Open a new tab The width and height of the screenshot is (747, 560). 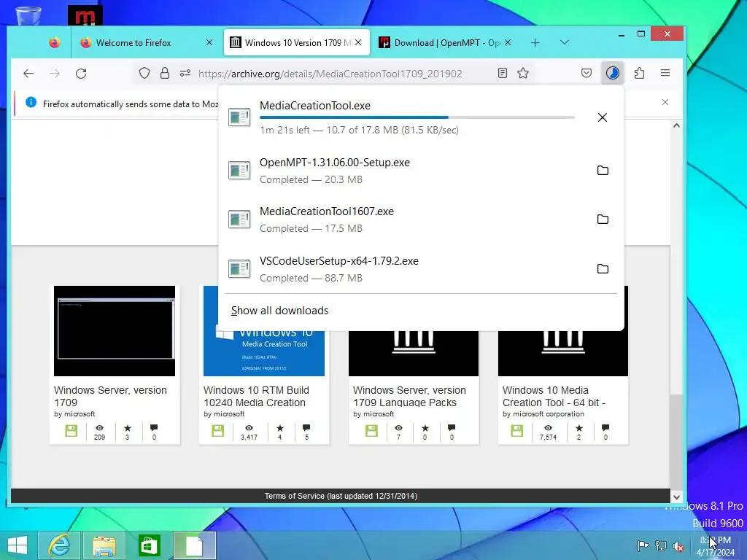click(x=535, y=43)
